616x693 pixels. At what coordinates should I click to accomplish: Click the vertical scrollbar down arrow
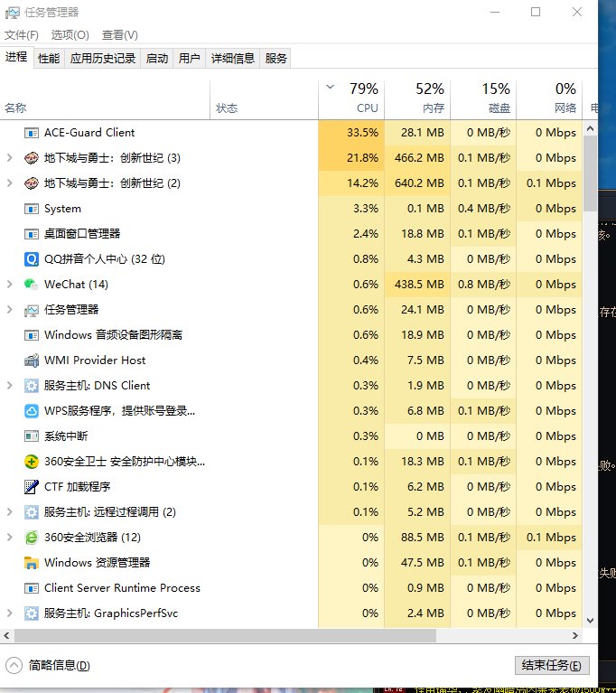590,621
